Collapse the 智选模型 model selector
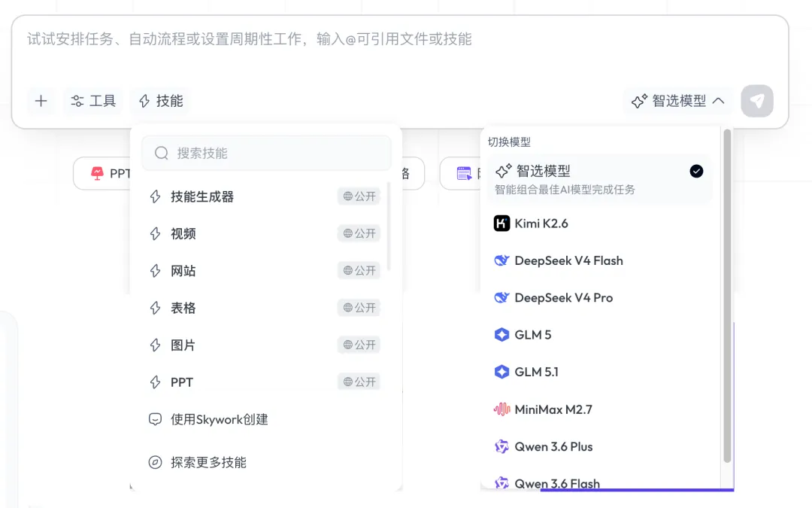The height and width of the screenshot is (508, 812). tap(677, 101)
